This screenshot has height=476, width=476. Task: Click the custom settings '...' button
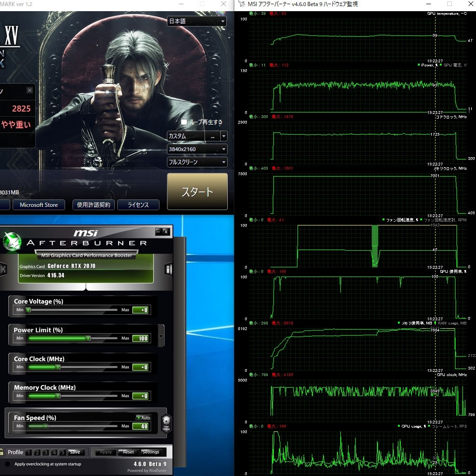[x=212, y=136]
